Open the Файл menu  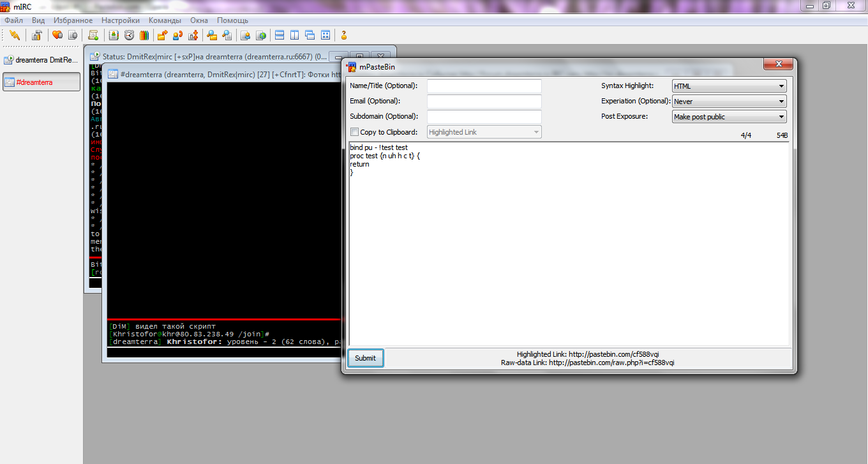click(x=14, y=20)
